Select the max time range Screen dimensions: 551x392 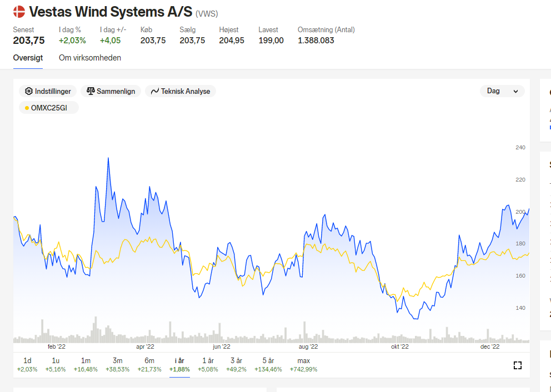pos(304,365)
